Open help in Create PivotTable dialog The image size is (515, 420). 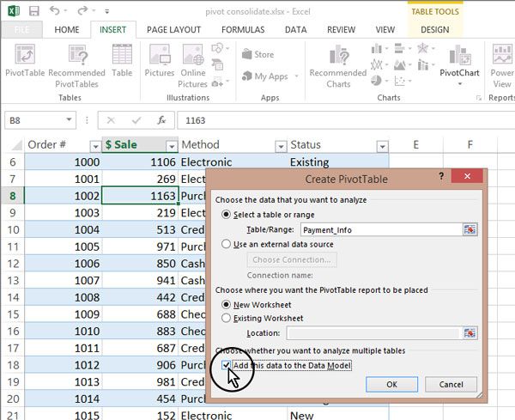tap(441, 176)
